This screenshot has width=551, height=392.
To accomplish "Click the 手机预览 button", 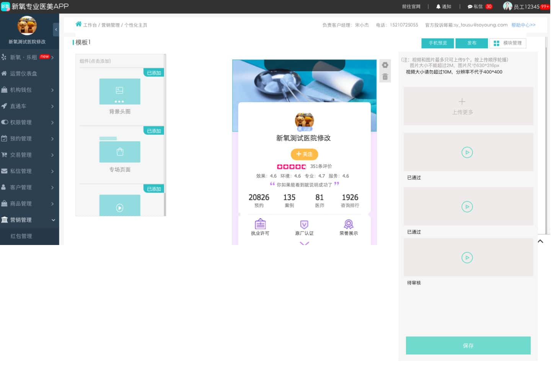I will 438,43.
